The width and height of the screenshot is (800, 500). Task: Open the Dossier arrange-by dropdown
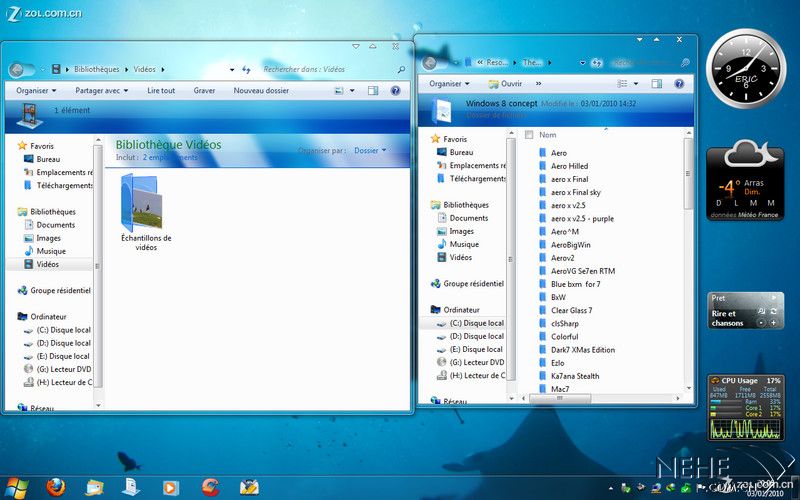click(369, 150)
